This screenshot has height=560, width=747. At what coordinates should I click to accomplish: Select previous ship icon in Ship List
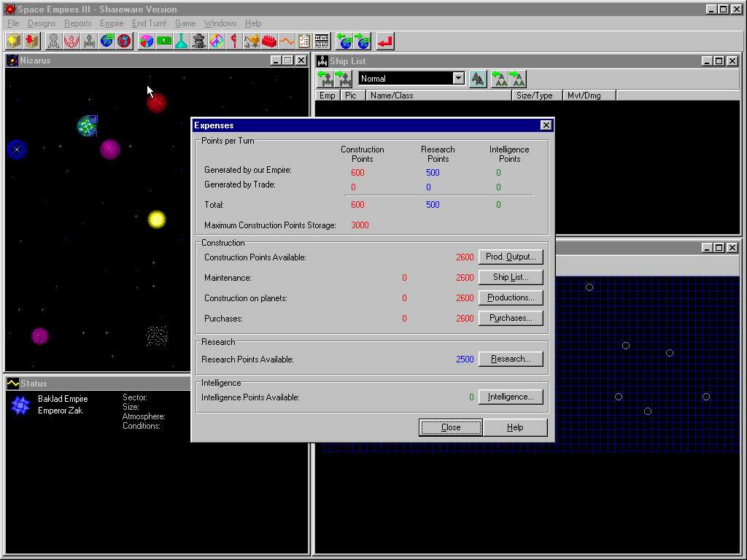(x=325, y=79)
